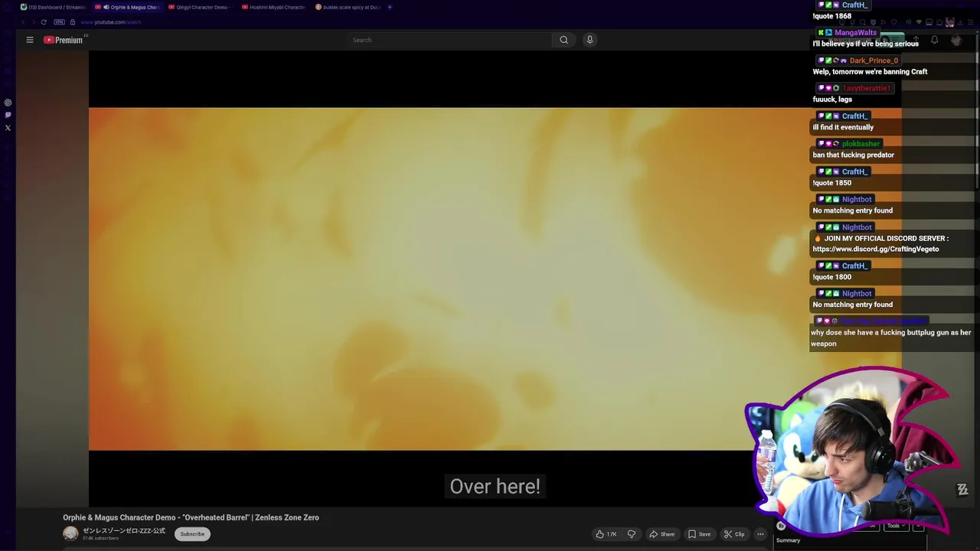
Task: Toggle the browser VPN badge
Action: [59, 22]
